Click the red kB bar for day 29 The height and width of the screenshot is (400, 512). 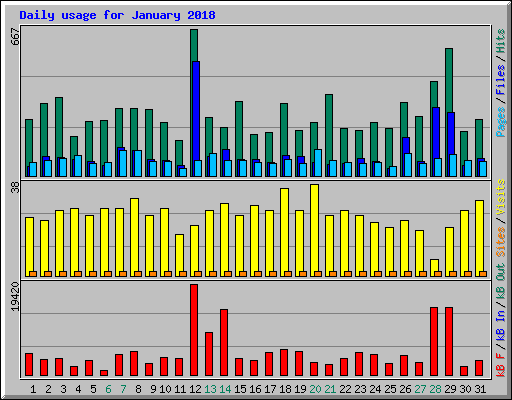coord(449,342)
